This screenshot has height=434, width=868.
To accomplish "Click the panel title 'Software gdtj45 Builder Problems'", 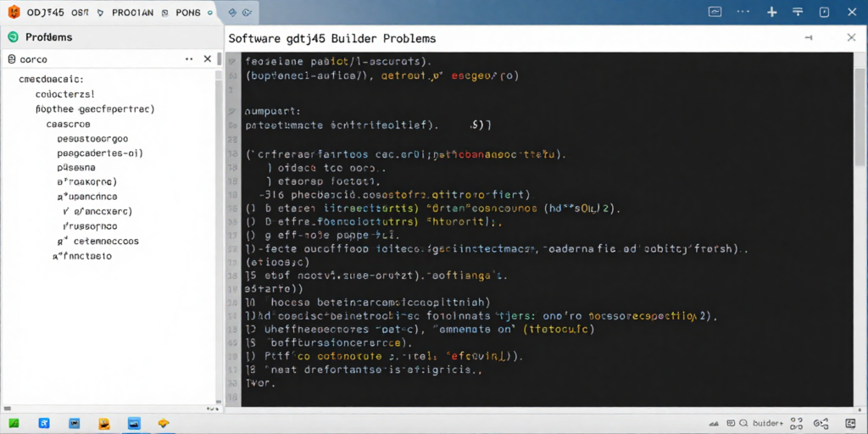I will (332, 39).
